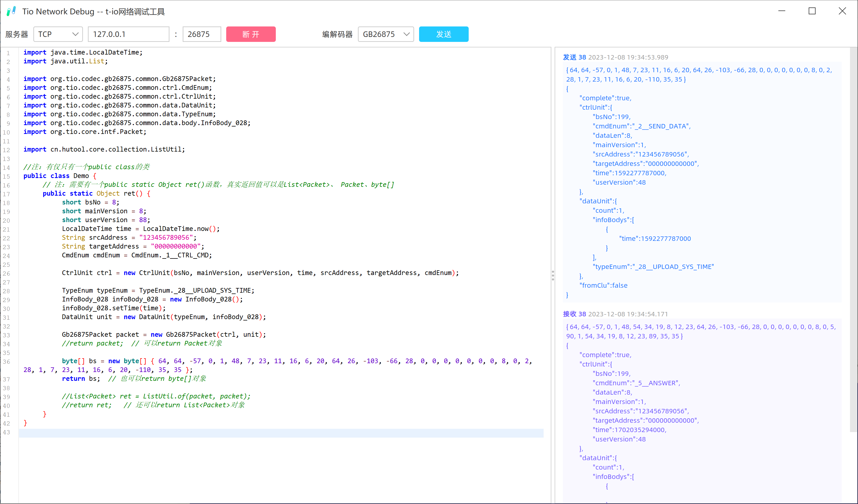Viewport: 858px width, 504px height.
Task: Click the 接收 38 log entry header
Action: click(615, 314)
